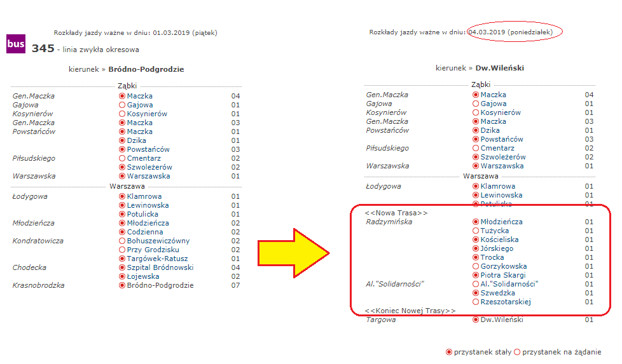Click the fixed-stop icon beside Codzienna
This screenshot has width=622, height=364.
coord(122,232)
